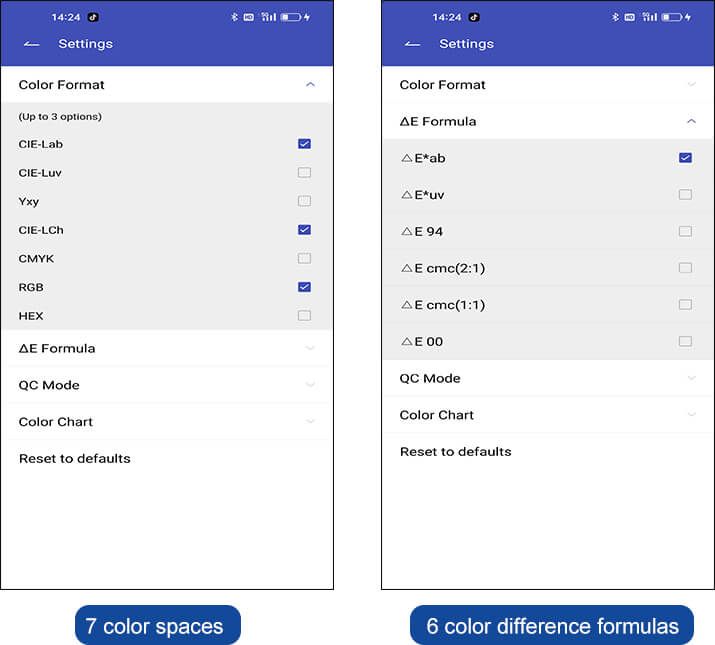Check the ΔE 00 formula box
This screenshot has width=715, height=645.
pyautogui.click(x=685, y=341)
